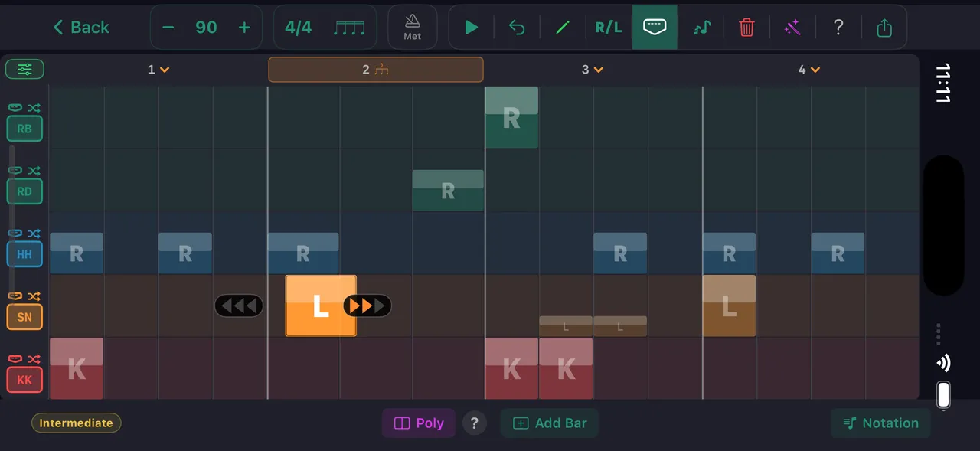Expand the bar 4 header menu
The height and width of the screenshot is (451, 980).
click(809, 70)
